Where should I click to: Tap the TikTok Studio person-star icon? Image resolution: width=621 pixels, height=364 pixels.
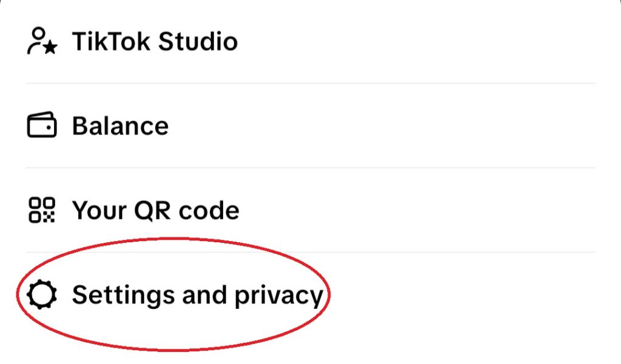42,41
